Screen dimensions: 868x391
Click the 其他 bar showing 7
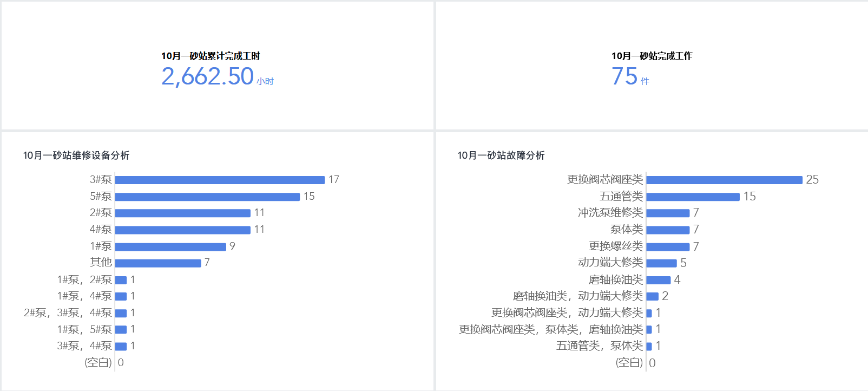pyautogui.click(x=158, y=263)
